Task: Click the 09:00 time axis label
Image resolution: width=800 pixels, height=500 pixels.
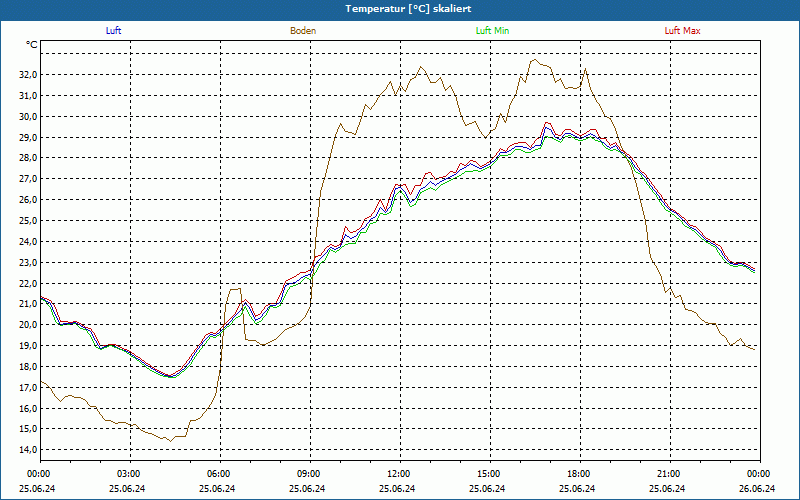Action: 307,474
